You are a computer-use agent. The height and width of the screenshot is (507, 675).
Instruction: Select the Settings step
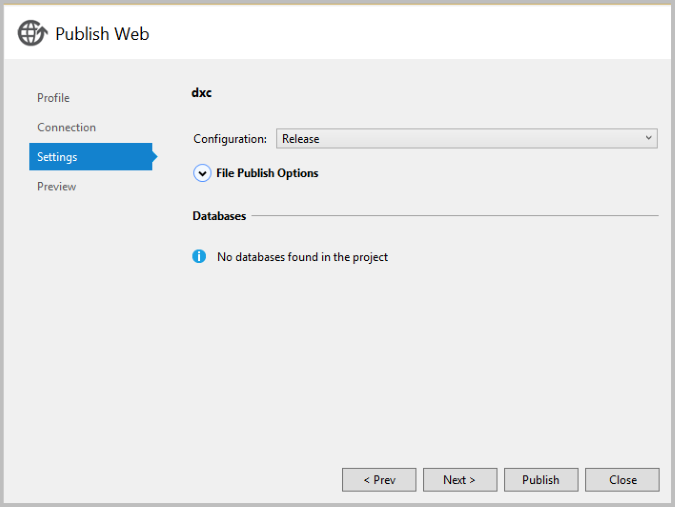[x=91, y=157]
